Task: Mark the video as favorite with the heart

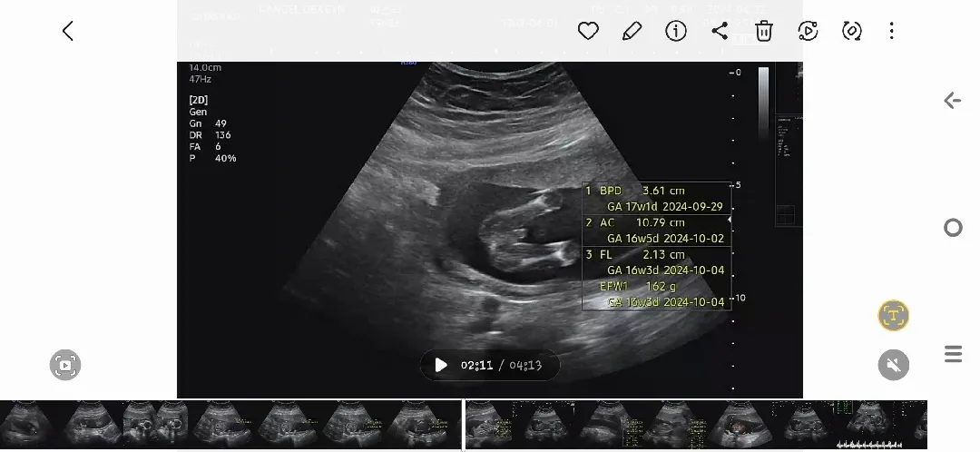Action: tap(588, 31)
